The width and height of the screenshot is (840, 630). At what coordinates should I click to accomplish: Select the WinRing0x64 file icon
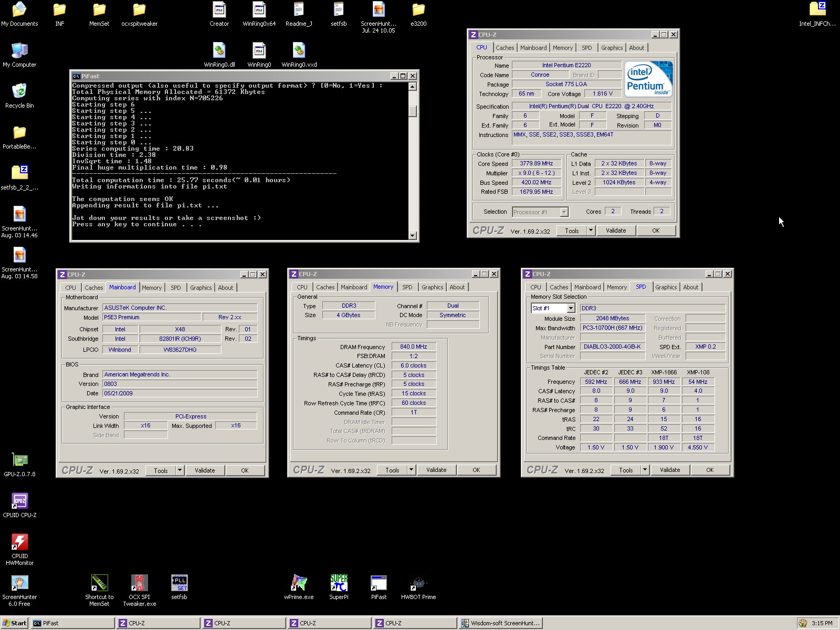[x=259, y=14]
